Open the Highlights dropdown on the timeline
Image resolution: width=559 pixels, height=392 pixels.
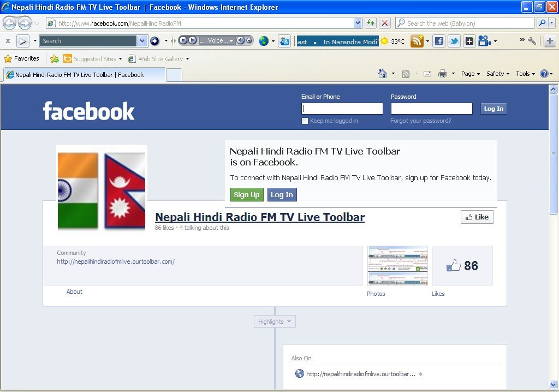point(274,321)
